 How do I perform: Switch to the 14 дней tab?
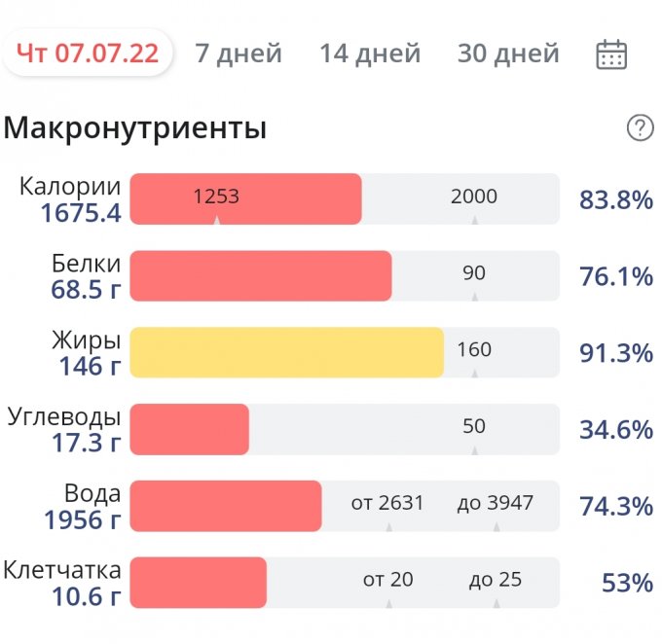point(370,53)
